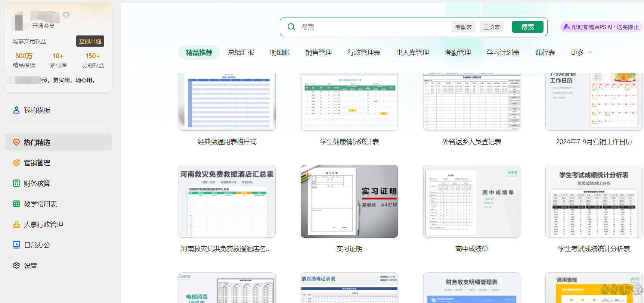Click the 考勤表 search suggestion tag
Screen dimensions: 644x303
click(x=464, y=27)
